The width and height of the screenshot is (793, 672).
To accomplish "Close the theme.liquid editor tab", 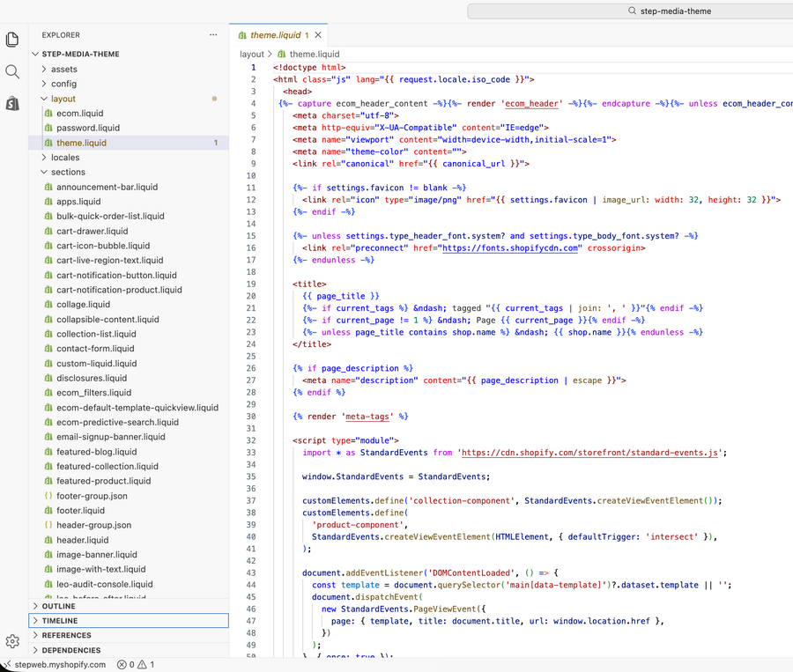I will coord(318,35).
